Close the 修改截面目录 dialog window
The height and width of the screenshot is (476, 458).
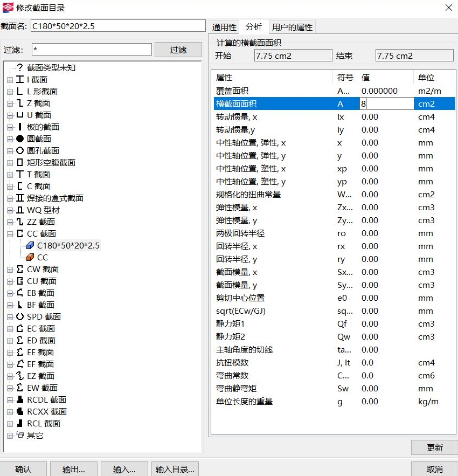[x=449, y=8]
